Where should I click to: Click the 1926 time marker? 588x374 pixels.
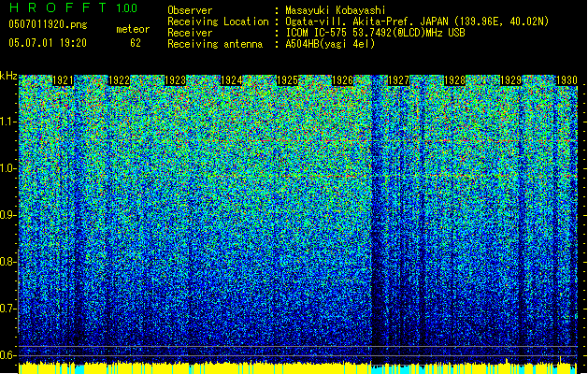tap(343, 80)
